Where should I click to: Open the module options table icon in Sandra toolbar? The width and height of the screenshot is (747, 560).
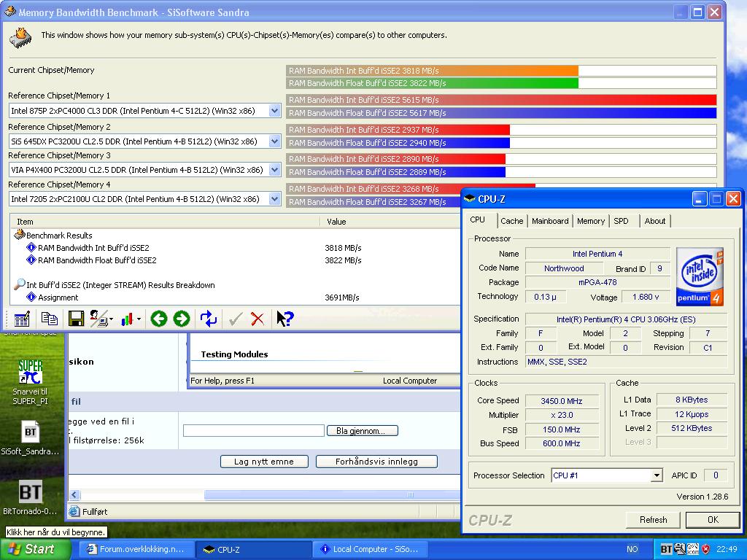point(22,319)
